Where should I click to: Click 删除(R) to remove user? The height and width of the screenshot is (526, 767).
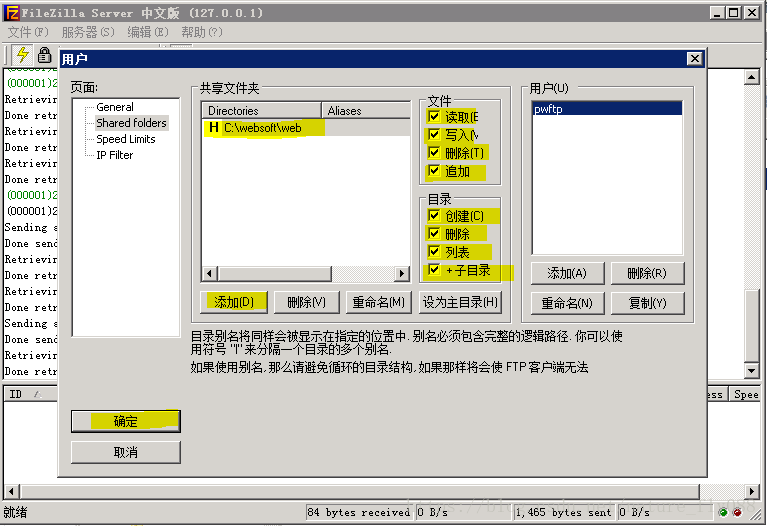pyautogui.click(x=647, y=273)
